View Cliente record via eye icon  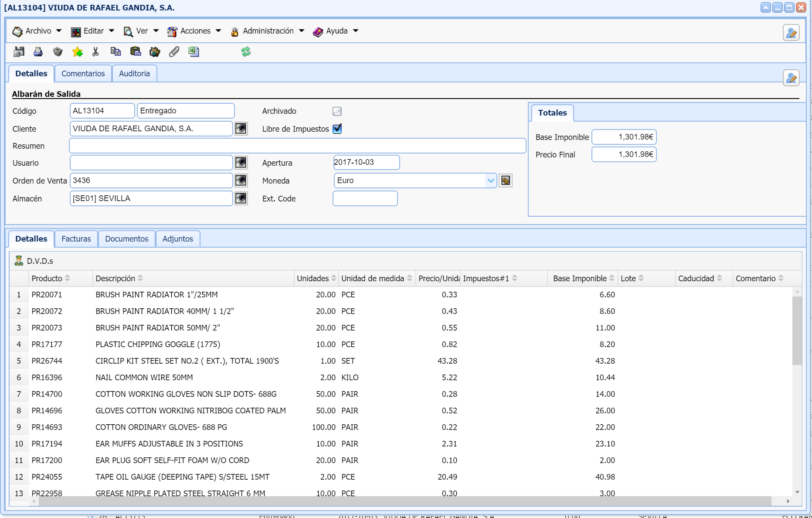pyautogui.click(x=241, y=129)
